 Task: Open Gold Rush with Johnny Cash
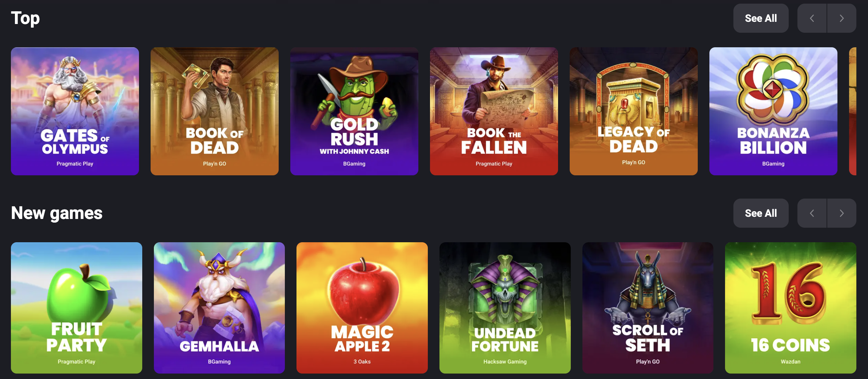pyautogui.click(x=354, y=111)
